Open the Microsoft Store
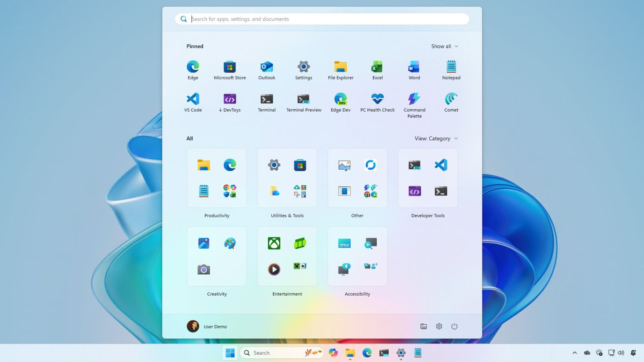Screen dimensions: 644x362 tap(230, 67)
